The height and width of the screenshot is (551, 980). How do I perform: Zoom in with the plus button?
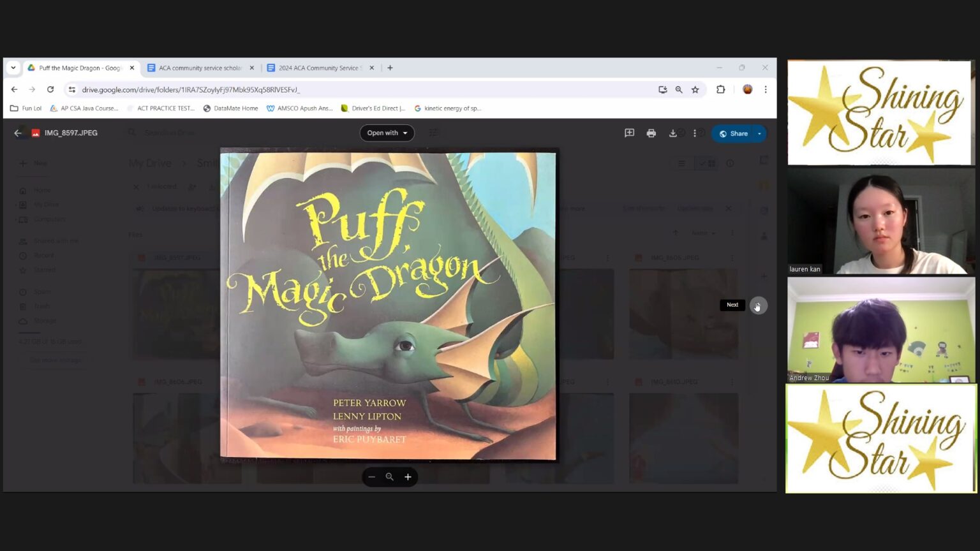408,477
